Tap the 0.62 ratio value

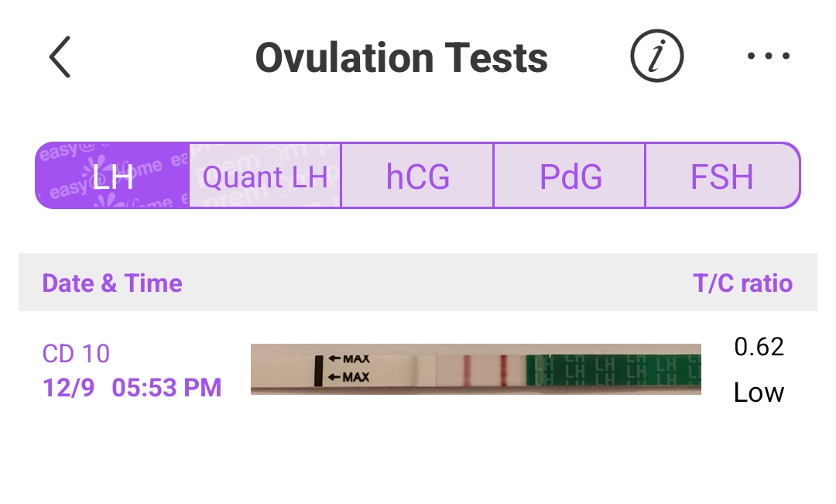(x=759, y=347)
